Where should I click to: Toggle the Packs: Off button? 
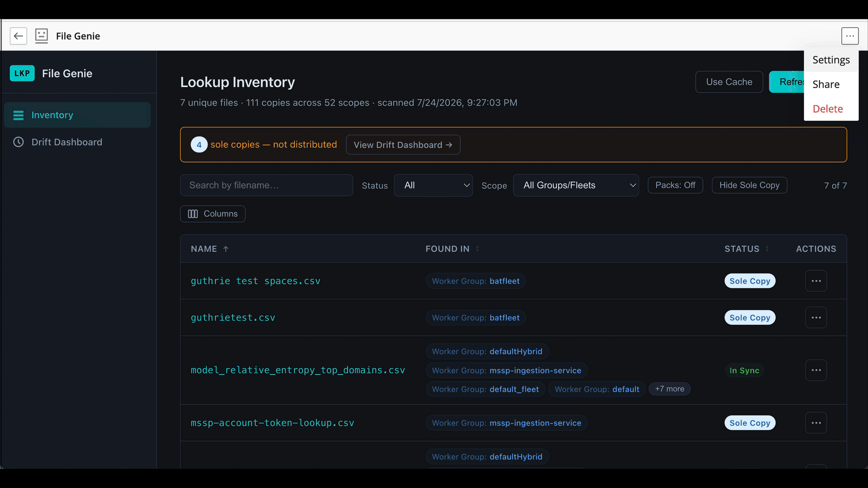click(675, 185)
